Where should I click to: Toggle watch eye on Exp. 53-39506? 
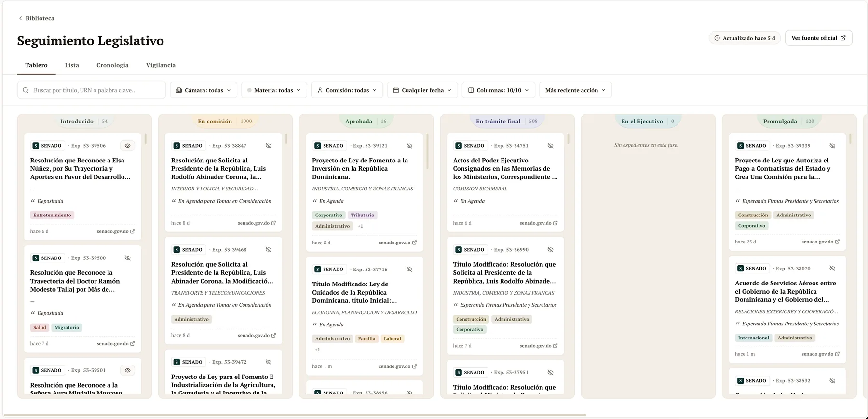(x=128, y=146)
